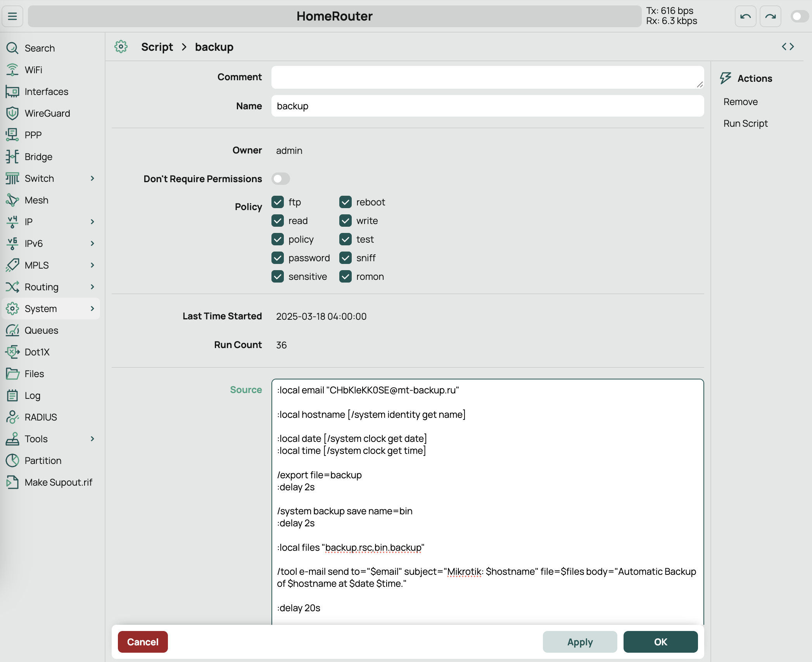Click the redo arrow icon
Screen dimensions: 812x662
[770, 16]
